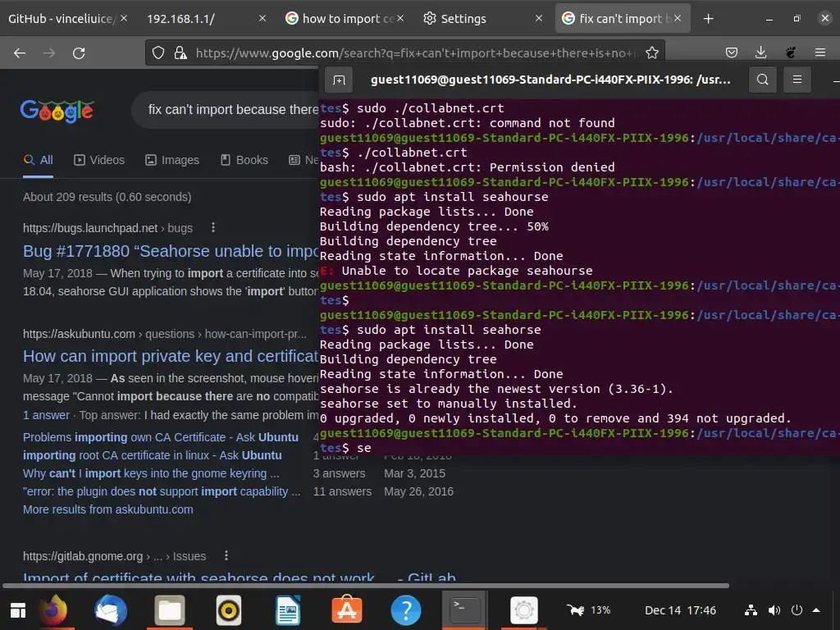Open the Help icon in the taskbar
Screen dimensions: 840x630
405,609
